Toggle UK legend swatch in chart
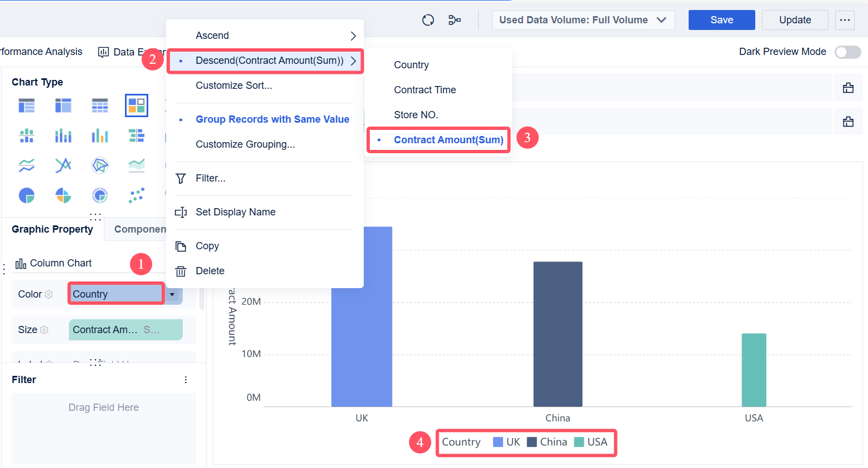Image resolution: width=868 pixels, height=468 pixels. coord(498,442)
